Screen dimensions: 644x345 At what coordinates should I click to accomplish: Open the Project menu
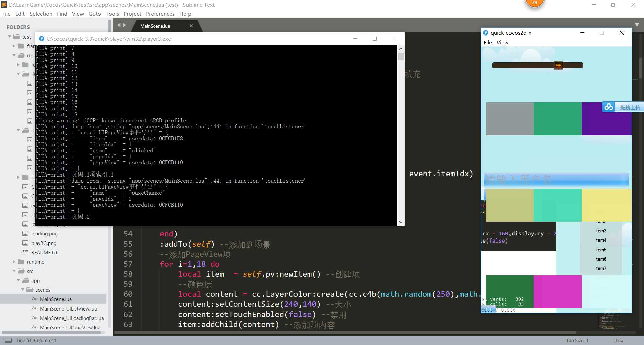pyautogui.click(x=132, y=14)
